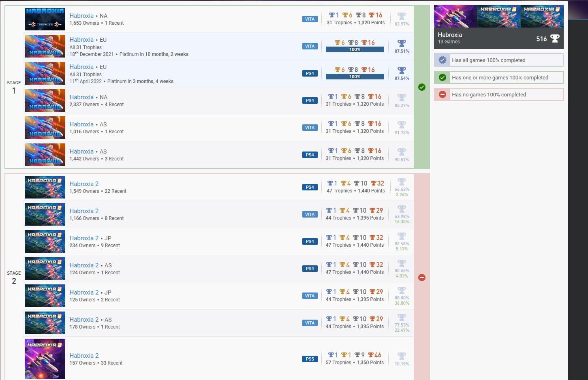Click completion trophy icon showing 83.97%
This screenshot has height=380, width=588.
(x=402, y=16)
